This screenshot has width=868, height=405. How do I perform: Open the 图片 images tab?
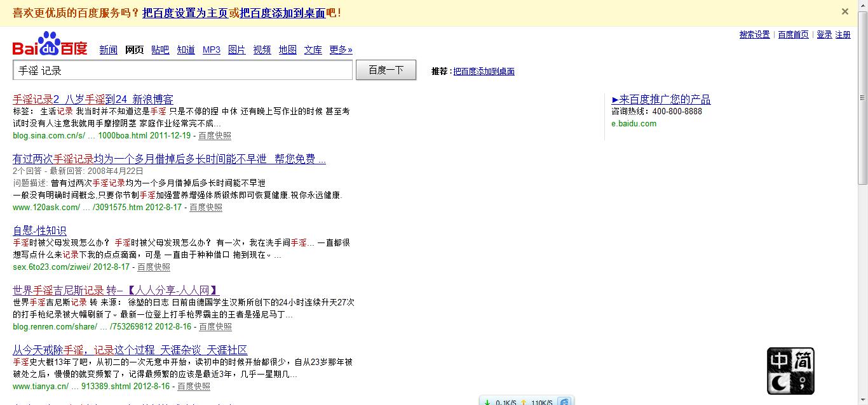[x=236, y=50]
